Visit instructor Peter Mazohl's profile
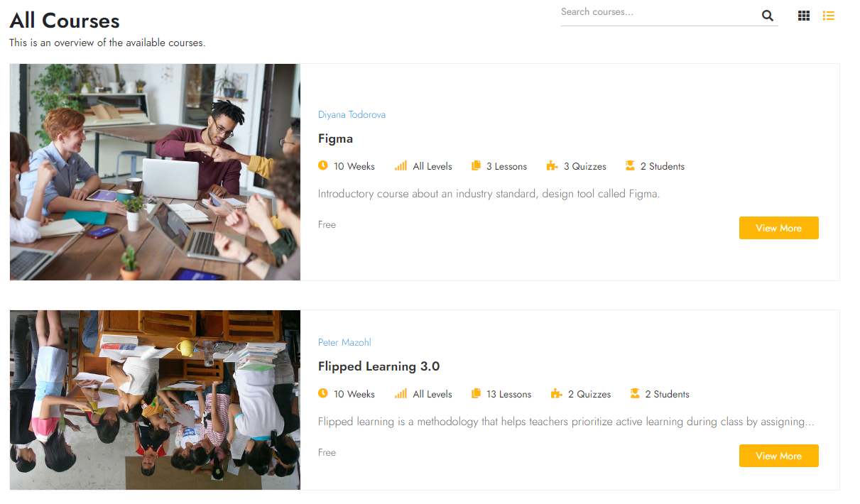The width and height of the screenshot is (860, 504). pyautogui.click(x=344, y=342)
